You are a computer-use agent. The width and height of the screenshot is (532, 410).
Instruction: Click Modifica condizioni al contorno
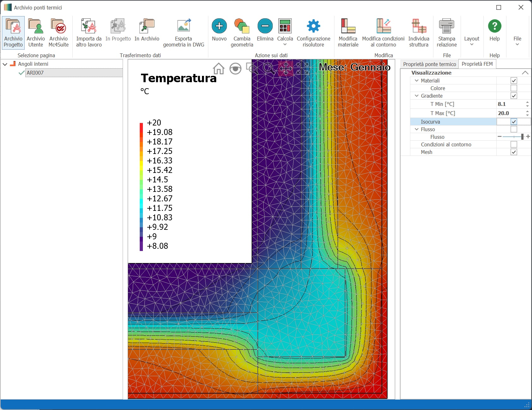(383, 33)
